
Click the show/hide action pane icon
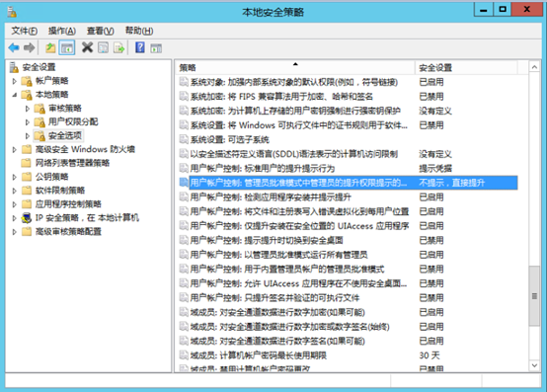(156, 47)
